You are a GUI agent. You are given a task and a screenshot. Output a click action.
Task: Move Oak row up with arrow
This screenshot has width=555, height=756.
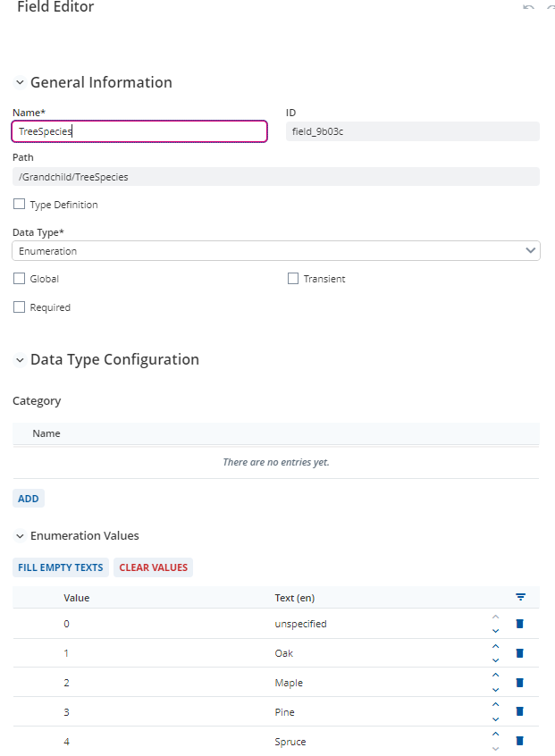[496, 647]
